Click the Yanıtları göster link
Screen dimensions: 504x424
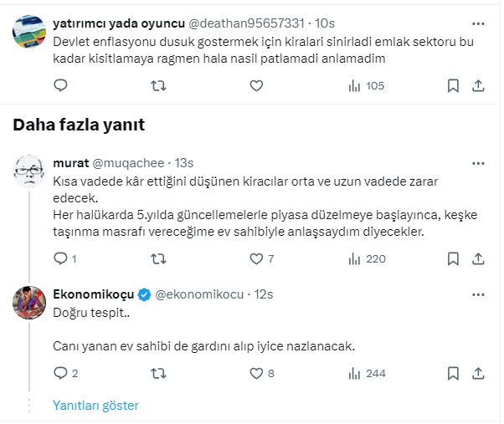pos(95,406)
